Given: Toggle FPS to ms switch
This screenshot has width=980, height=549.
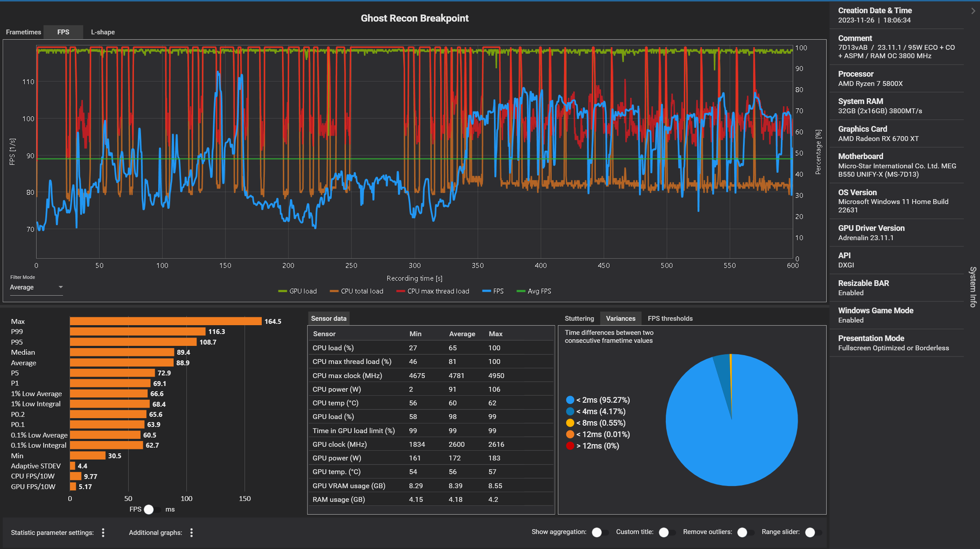Looking at the screenshot, I should click(x=152, y=509).
